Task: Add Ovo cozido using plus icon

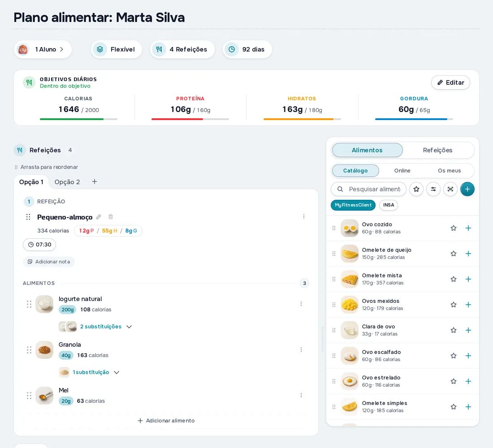Action: (468, 228)
